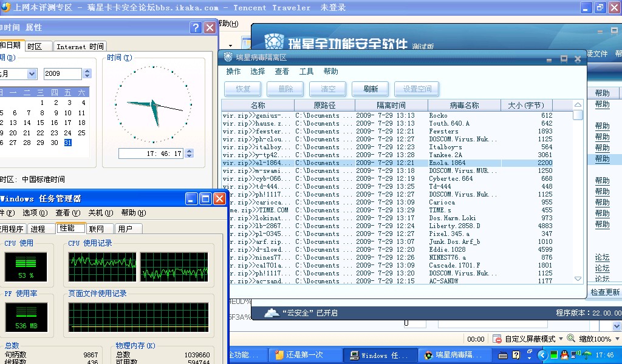Click the help question mark in date properties
This screenshot has width=622, height=364.
point(196,28)
